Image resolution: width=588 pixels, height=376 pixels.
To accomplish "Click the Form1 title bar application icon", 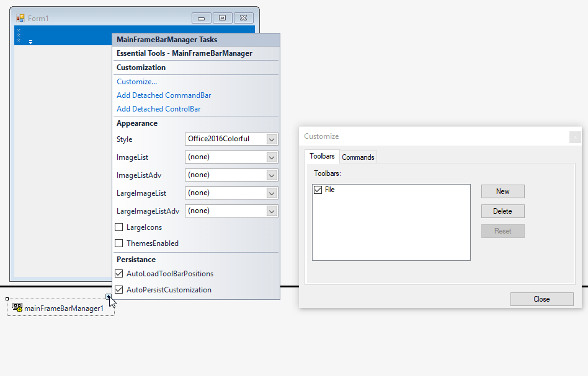I will 21,18.
